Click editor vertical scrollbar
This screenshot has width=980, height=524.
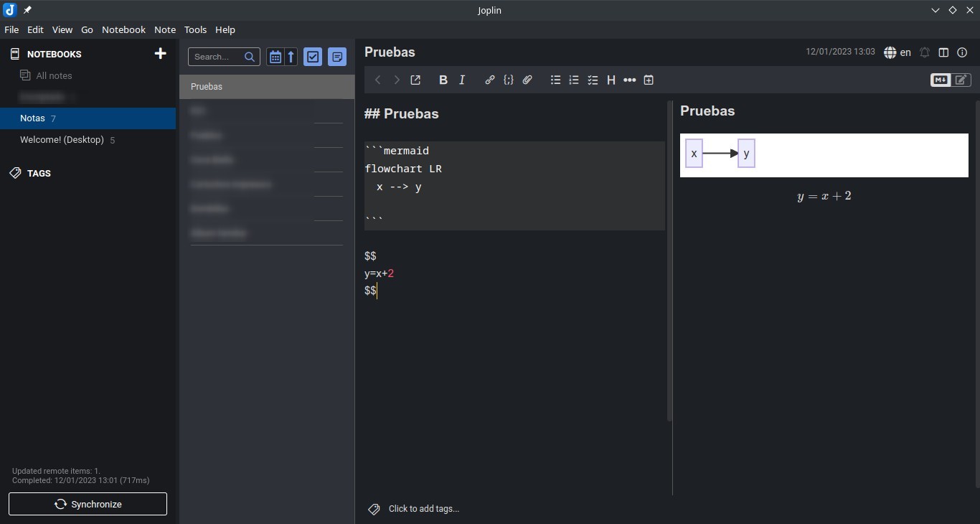[669, 262]
